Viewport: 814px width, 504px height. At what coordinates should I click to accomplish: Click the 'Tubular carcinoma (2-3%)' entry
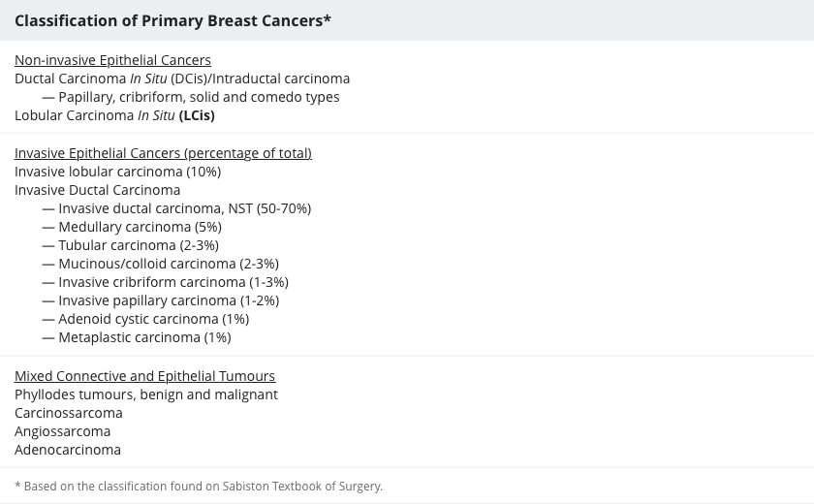point(139,245)
